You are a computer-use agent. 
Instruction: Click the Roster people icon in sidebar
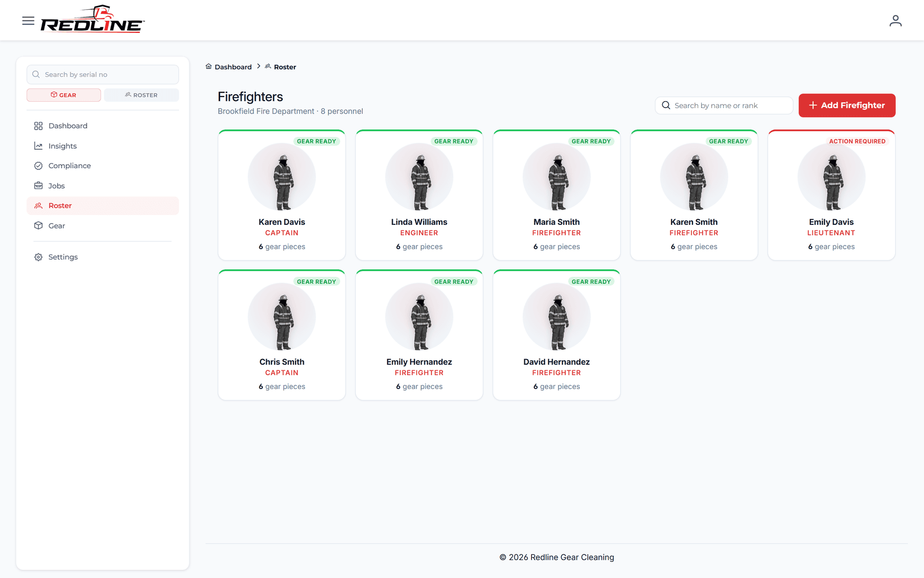pos(39,206)
